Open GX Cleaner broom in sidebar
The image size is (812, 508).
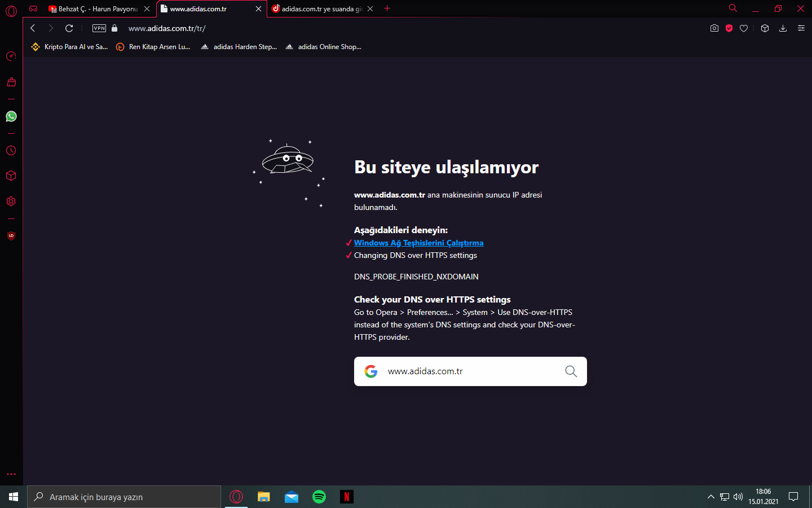(11, 82)
